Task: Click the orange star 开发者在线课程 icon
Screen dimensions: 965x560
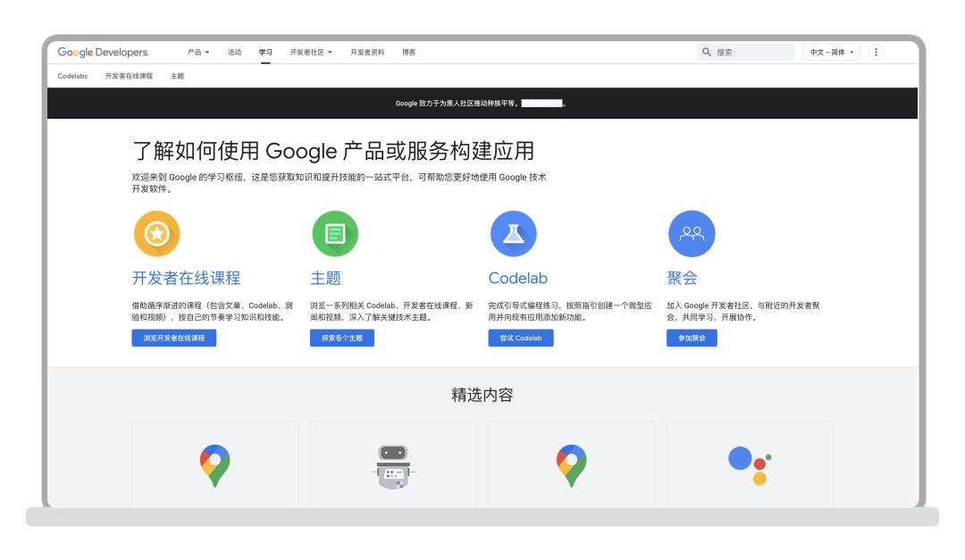Action: tap(157, 234)
